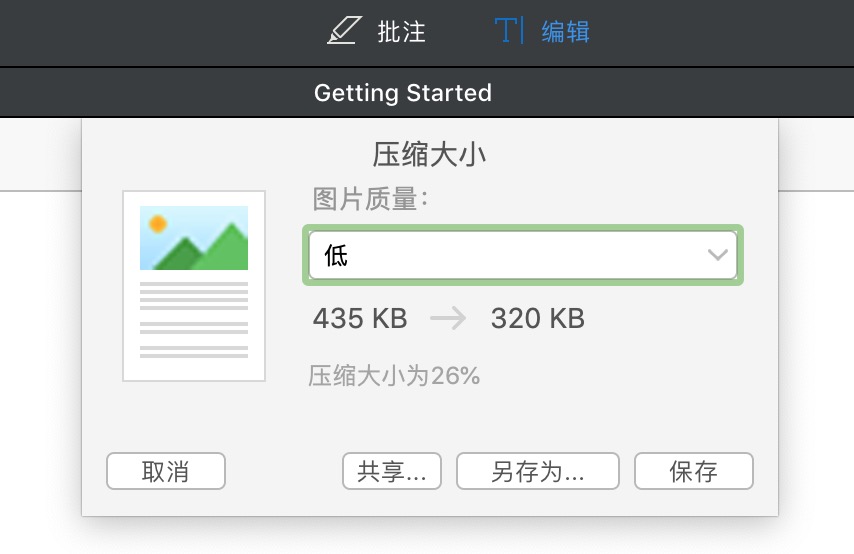The image size is (854, 554).
Task: Click the arrow between file sizes
Action: [x=448, y=318]
